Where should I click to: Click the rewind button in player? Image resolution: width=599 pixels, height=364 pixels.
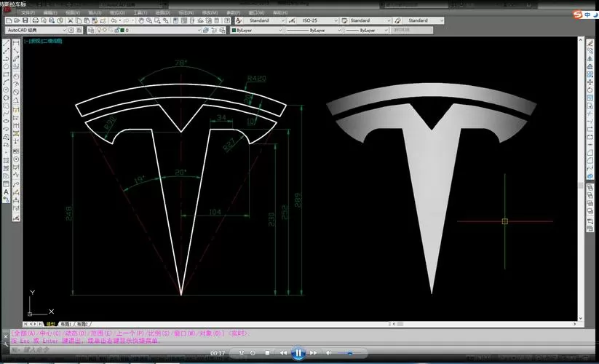(x=283, y=353)
